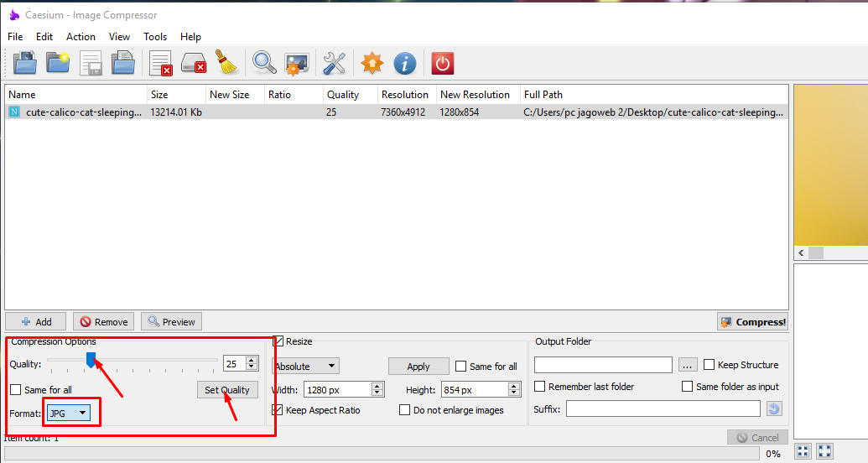
Task: Toggle compression 'Same for all' checkbox
Action: (x=15, y=390)
